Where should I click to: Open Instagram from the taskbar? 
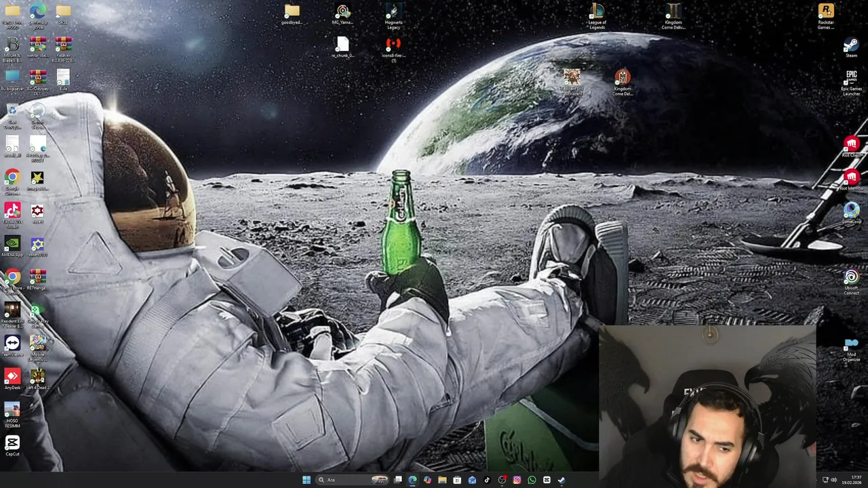(517, 480)
